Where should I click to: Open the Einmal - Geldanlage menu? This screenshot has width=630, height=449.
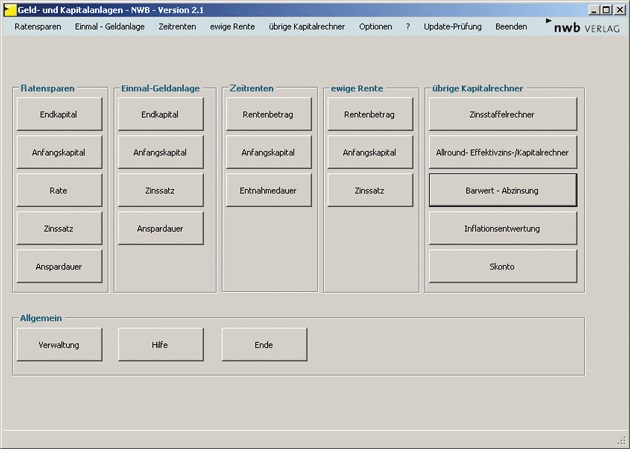click(x=110, y=27)
